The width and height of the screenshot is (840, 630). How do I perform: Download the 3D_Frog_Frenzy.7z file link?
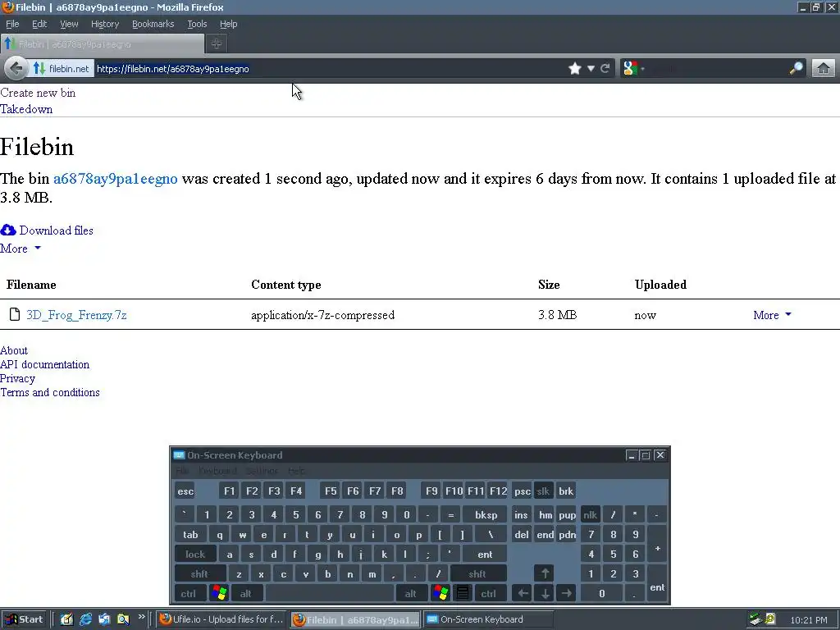tap(76, 315)
